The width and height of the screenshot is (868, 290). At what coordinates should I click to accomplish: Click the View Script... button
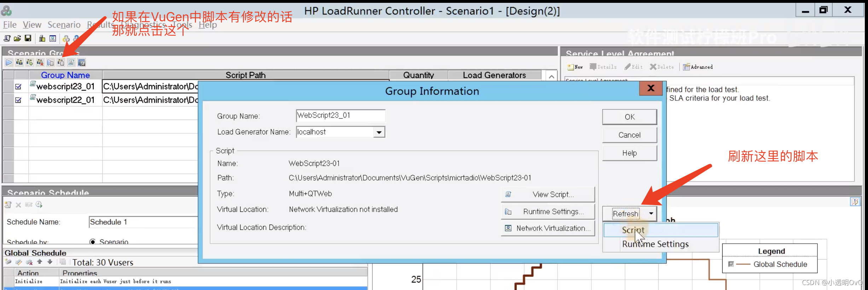(x=548, y=195)
